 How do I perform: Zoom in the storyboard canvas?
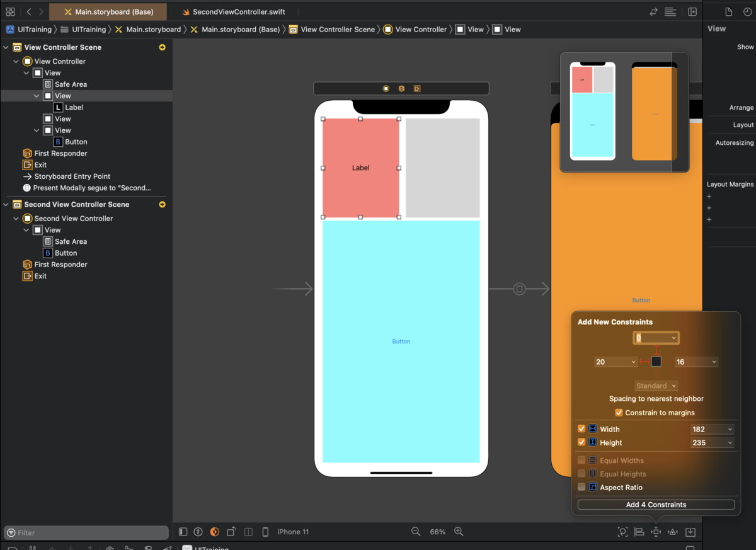coord(459,532)
